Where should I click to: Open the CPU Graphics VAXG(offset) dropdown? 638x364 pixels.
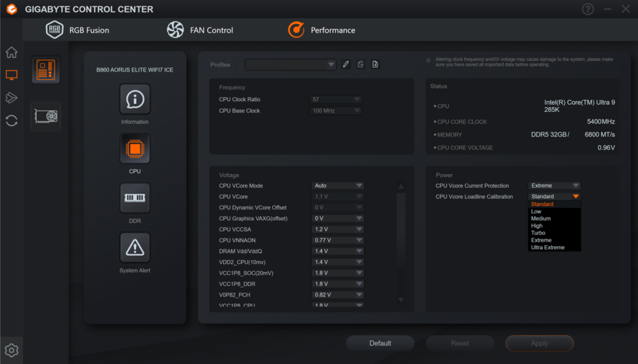[337, 219]
